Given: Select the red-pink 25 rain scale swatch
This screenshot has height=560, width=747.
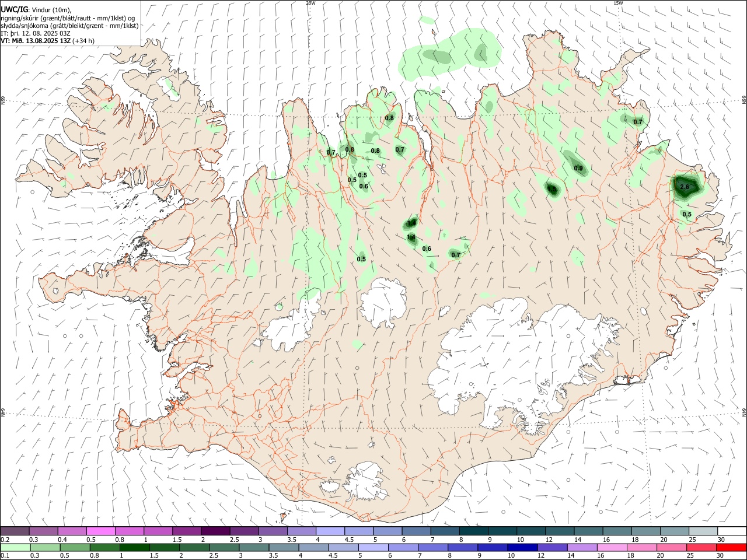Looking at the screenshot, I should (x=701, y=547).
